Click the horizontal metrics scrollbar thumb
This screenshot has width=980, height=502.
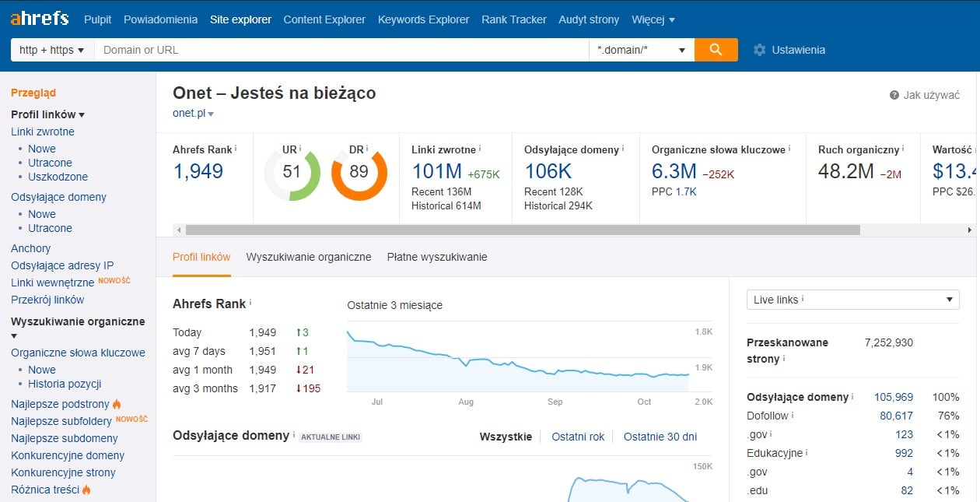523,230
